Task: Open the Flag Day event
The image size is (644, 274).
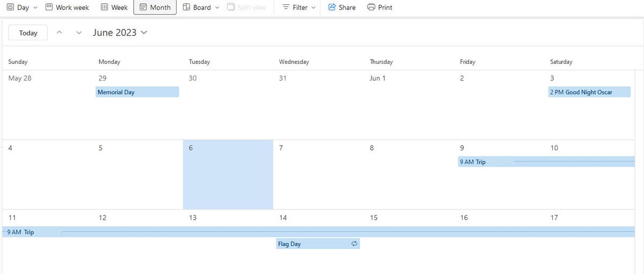Action: [318, 244]
